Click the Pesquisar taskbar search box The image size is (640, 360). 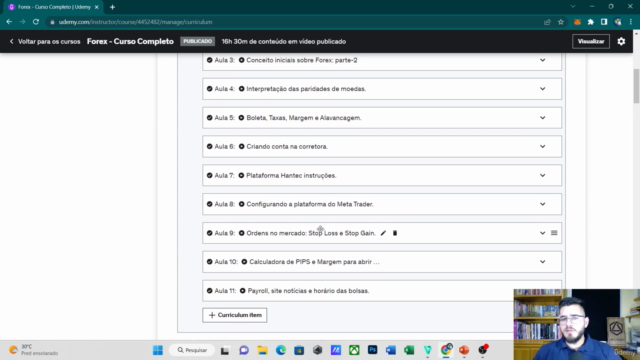pos(192,350)
